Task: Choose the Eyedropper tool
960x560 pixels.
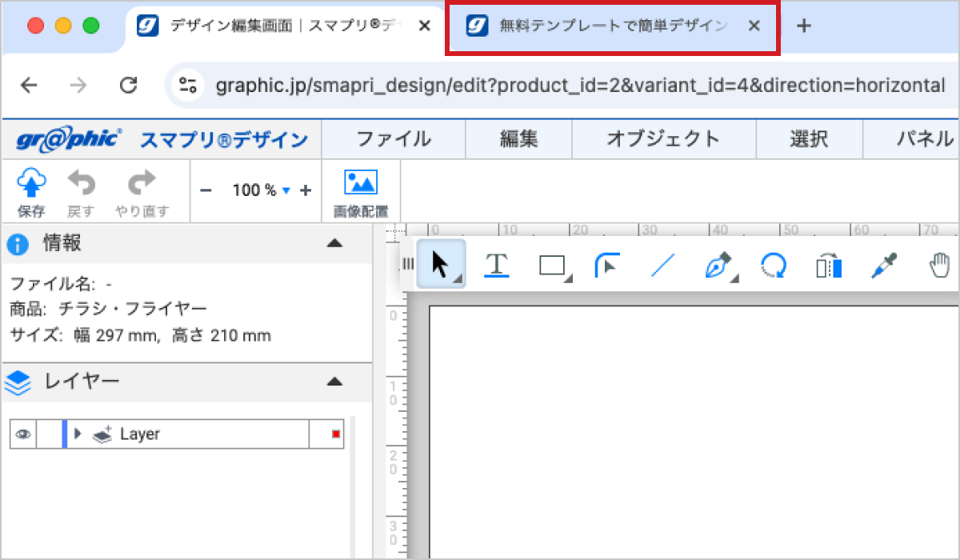Action: (885, 265)
